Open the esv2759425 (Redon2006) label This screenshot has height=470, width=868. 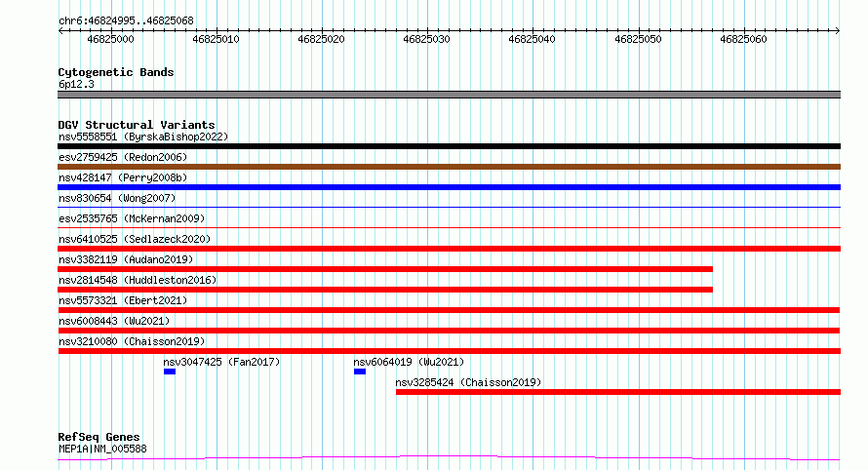coord(123,157)
